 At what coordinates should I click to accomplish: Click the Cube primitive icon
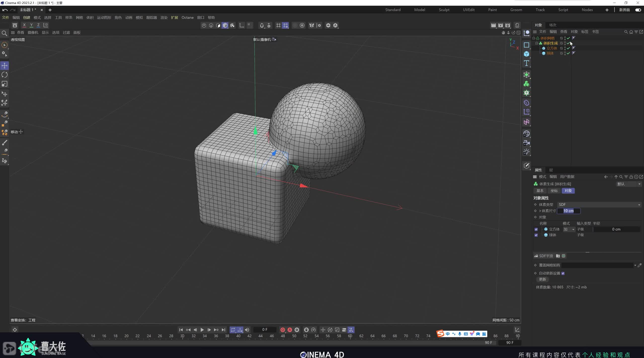(527, 54)
